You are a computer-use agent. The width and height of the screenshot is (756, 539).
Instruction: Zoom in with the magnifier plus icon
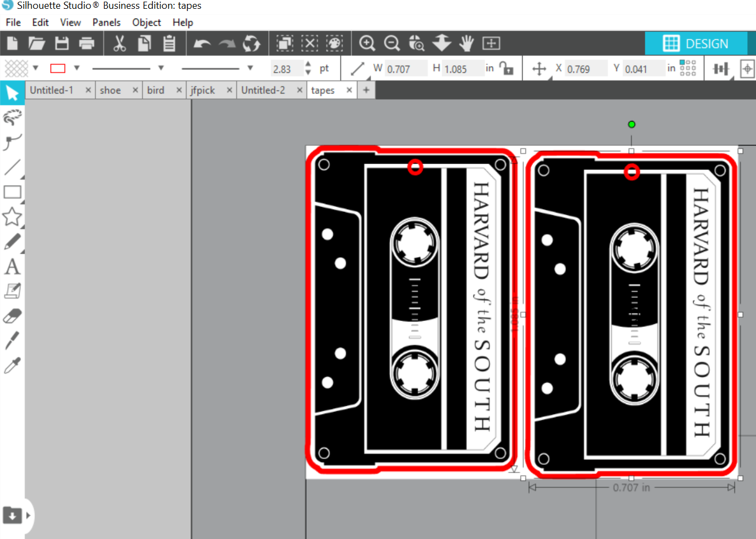(367, 43)
